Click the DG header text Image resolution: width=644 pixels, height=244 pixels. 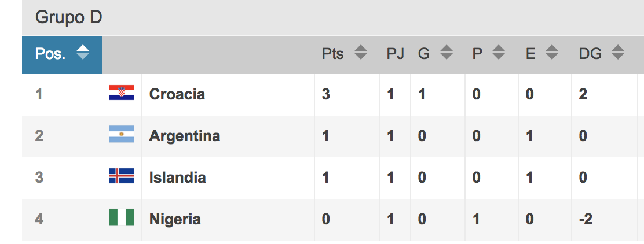tap(590, 53)
